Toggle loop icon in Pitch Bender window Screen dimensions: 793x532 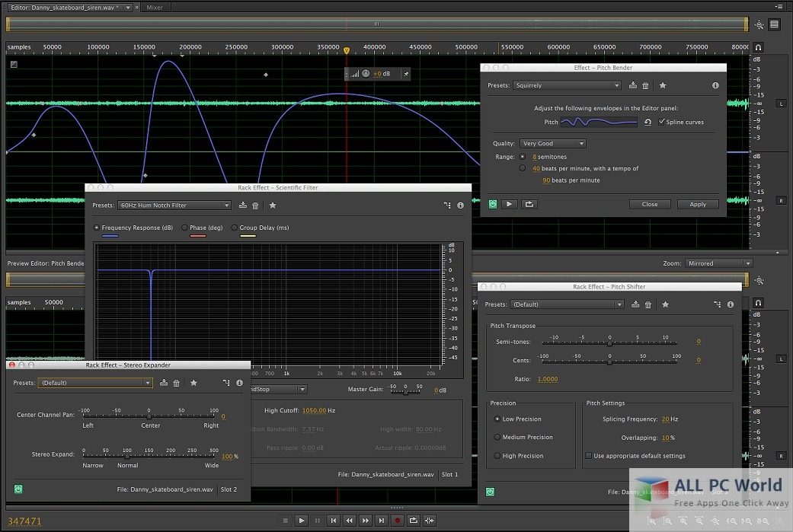(x=529, y=204)
